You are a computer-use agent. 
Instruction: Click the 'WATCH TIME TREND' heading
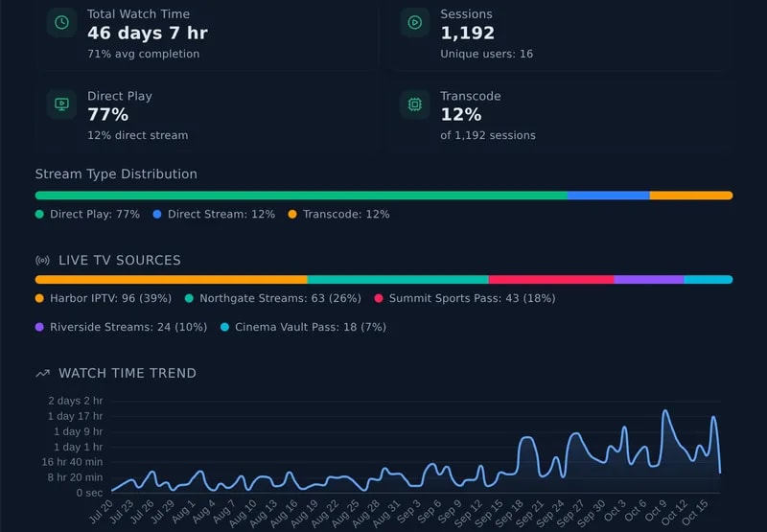128,374
